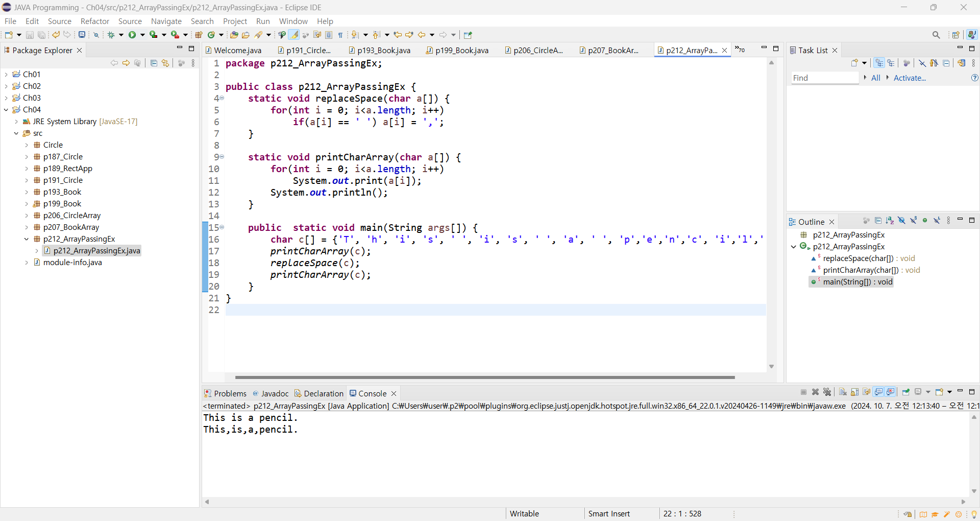Open the New Task dropdown arrow in Task List
Image resolution: width=980 pixels, height=521 pixels.
[864, 63]
